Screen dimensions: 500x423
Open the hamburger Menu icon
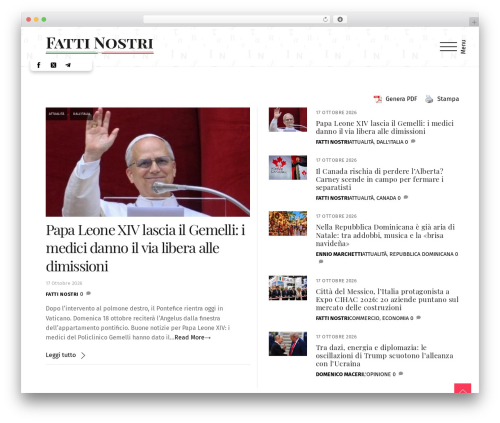[448, 47]
